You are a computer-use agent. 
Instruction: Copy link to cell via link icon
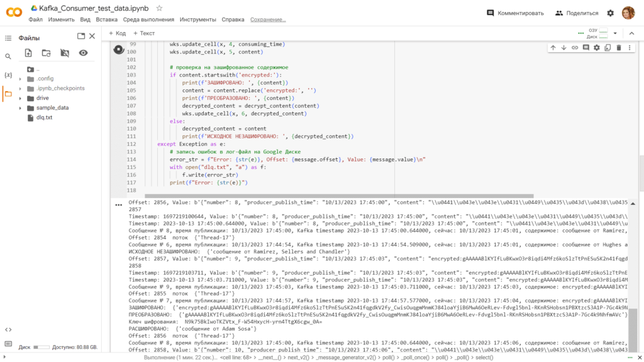[575, 48]
